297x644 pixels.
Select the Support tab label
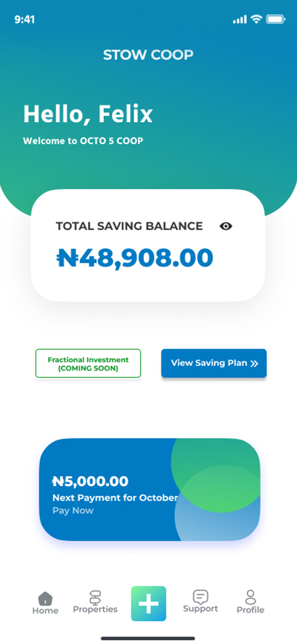click(200, 609)
